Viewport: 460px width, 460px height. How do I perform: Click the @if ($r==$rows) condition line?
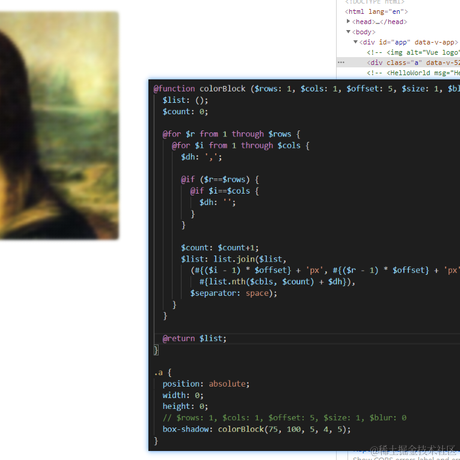point(220,180)
